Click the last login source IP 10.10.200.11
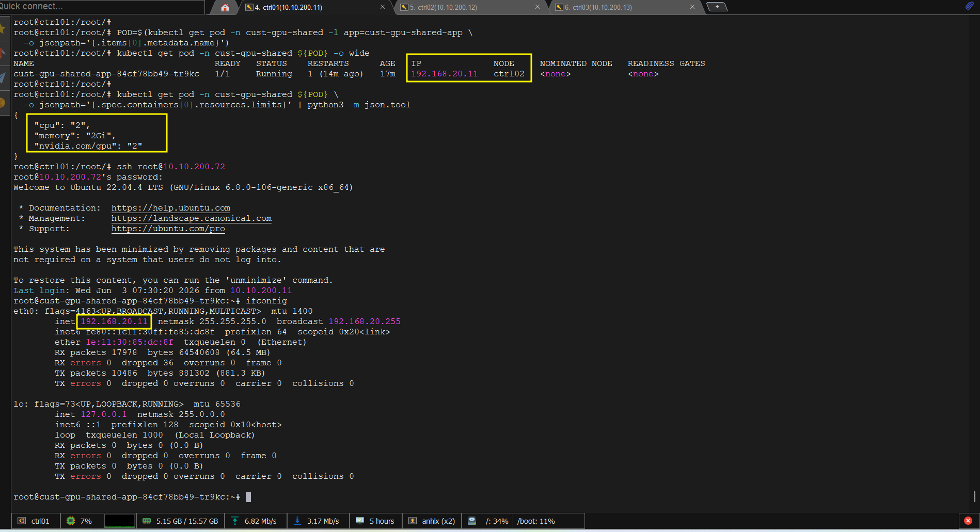Image resolution: width=980 pixels, height=532 pixels. coord(261,291)
